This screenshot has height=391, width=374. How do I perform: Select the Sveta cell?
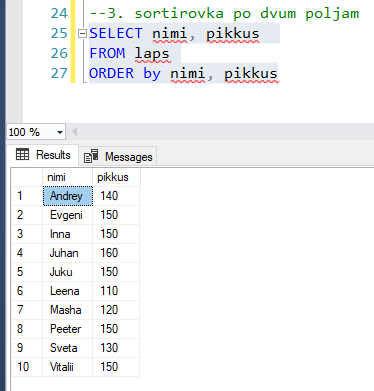[68, 348]
